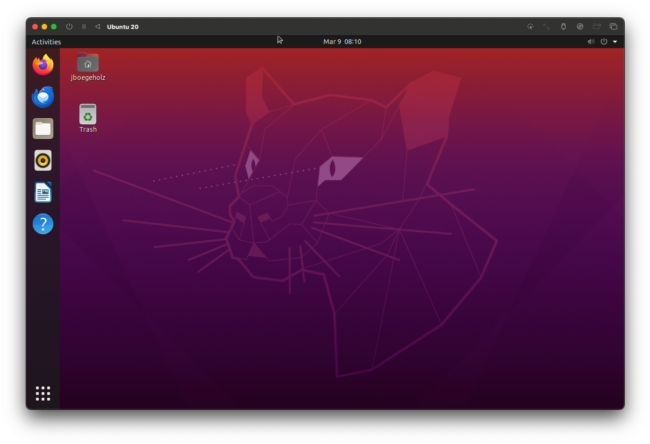Open the windows overlay icon in VM toolbar
Viewport: 650px width, 444px height.
click(x=613, y=26)
